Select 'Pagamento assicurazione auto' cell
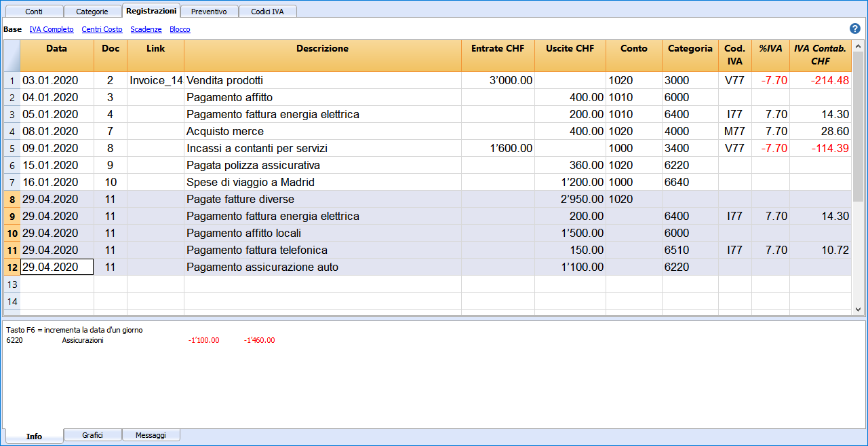 [x=322, y=267]
